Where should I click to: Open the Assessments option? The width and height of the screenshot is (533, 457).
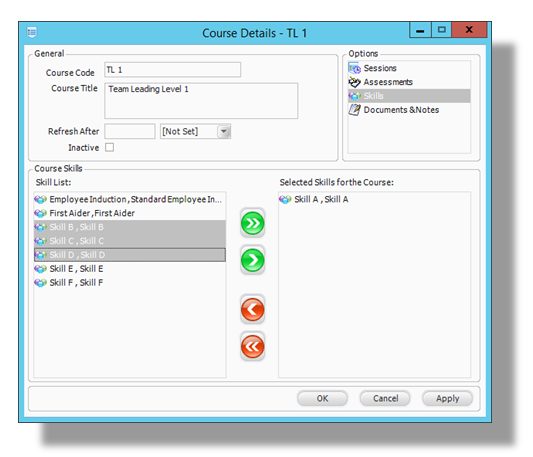coord(409,82)
